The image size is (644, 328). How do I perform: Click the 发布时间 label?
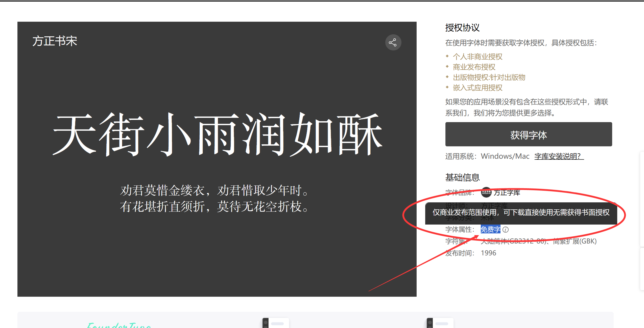pyautogui.click(x=460, y=253)
